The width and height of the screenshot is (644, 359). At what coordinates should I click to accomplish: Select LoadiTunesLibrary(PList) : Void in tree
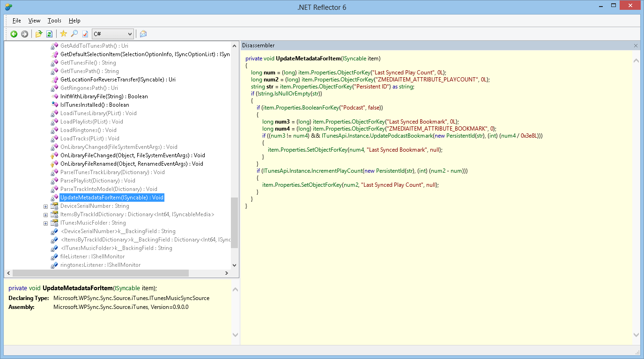coord(98,113)
